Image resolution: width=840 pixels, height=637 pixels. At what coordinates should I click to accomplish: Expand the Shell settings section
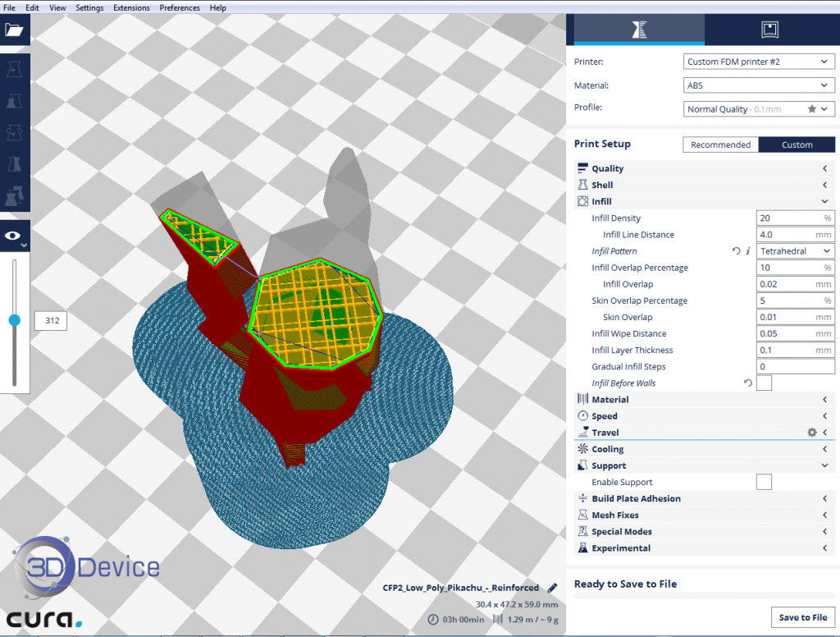click(x=705, y=185)
